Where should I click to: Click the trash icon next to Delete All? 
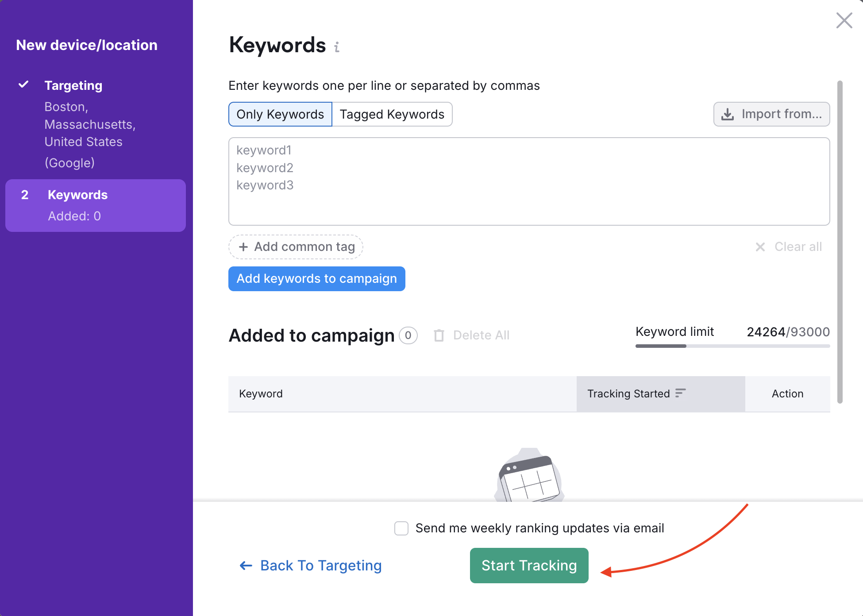439,335
